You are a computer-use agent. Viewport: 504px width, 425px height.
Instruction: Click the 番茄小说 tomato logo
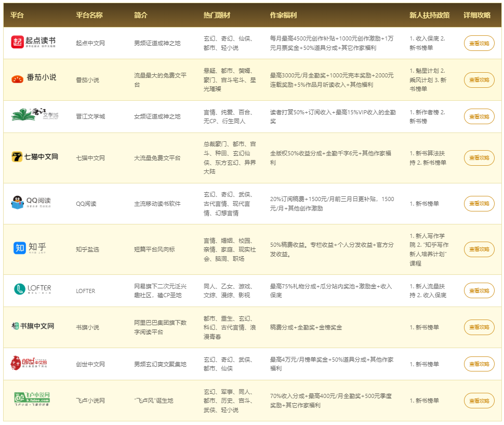coord(34,78)
